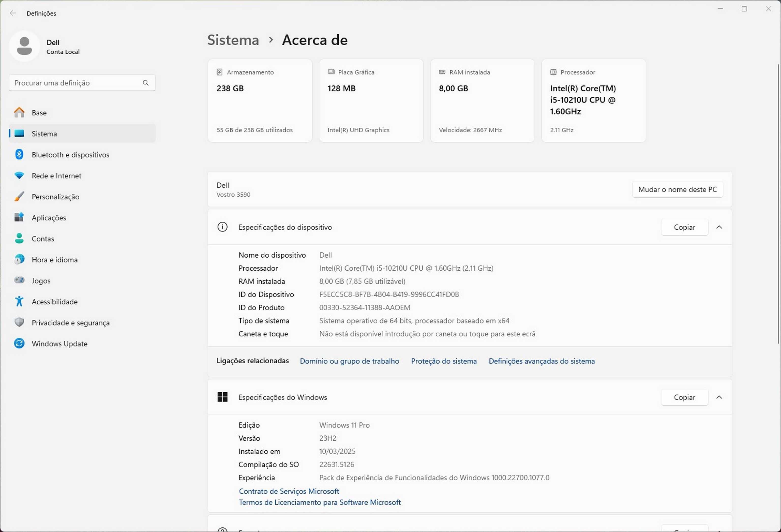Viewport: 781px width, 532px height.
Task: Click the Versão value 23H2
Action: pos(328,438)
